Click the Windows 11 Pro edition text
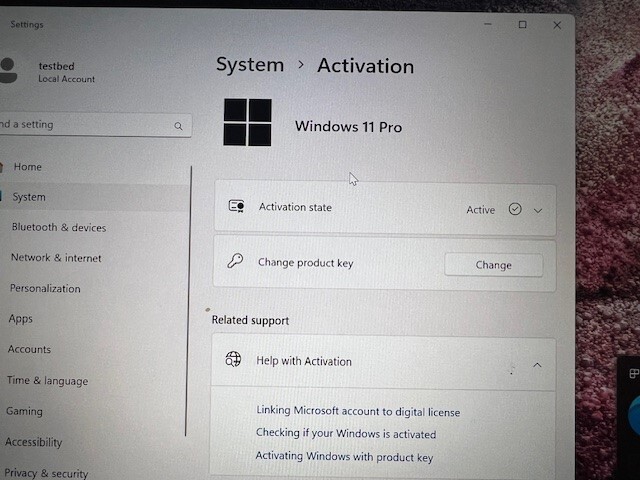Image resolution: width=640 pixels, height=480 pixels. click(348, 127)
